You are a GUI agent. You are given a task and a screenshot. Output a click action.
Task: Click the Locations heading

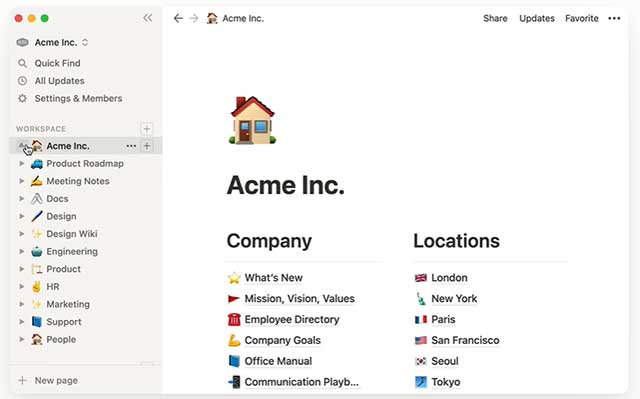tap(456, 241)
